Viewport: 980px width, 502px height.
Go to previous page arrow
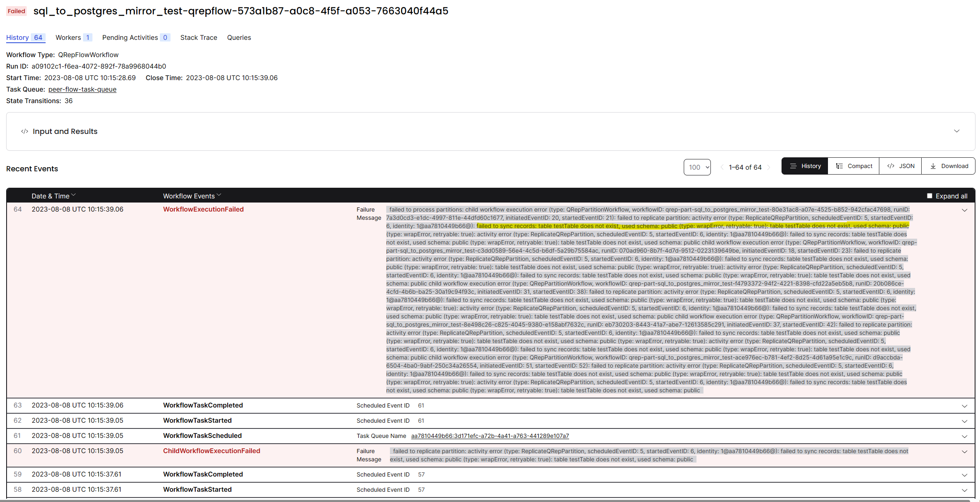coord(722,167)
